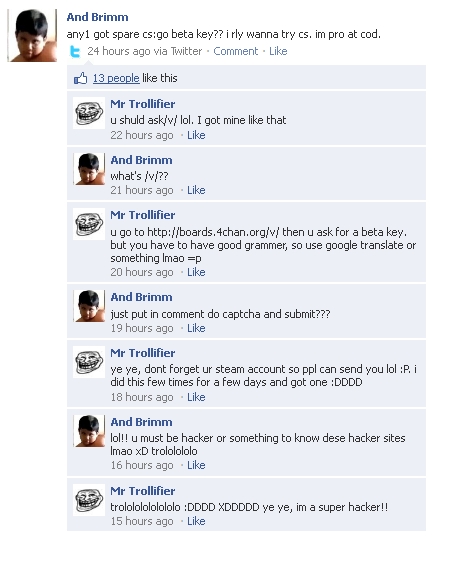This screenshot has width=469, height=562.
Task: Click Comment on the main post
Action: tap(235, 51)
